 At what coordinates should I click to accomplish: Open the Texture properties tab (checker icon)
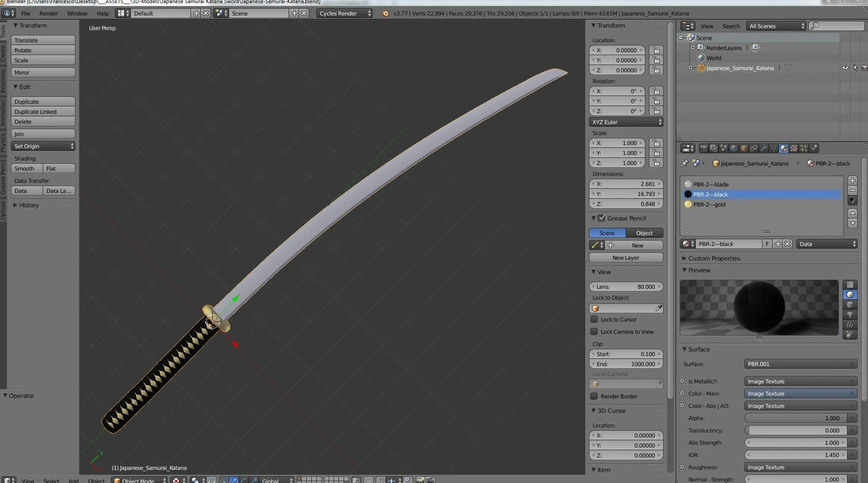[x=793, y=148]
